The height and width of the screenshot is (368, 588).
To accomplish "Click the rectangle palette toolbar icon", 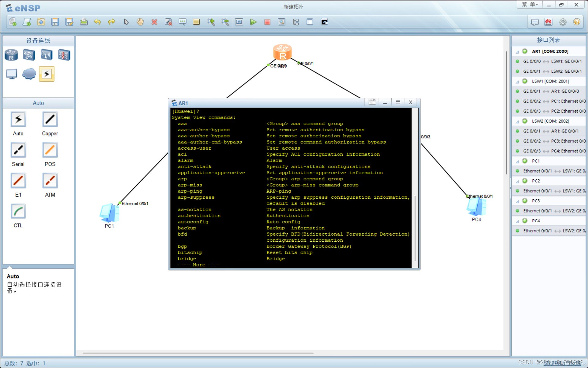I will (196, 22).
